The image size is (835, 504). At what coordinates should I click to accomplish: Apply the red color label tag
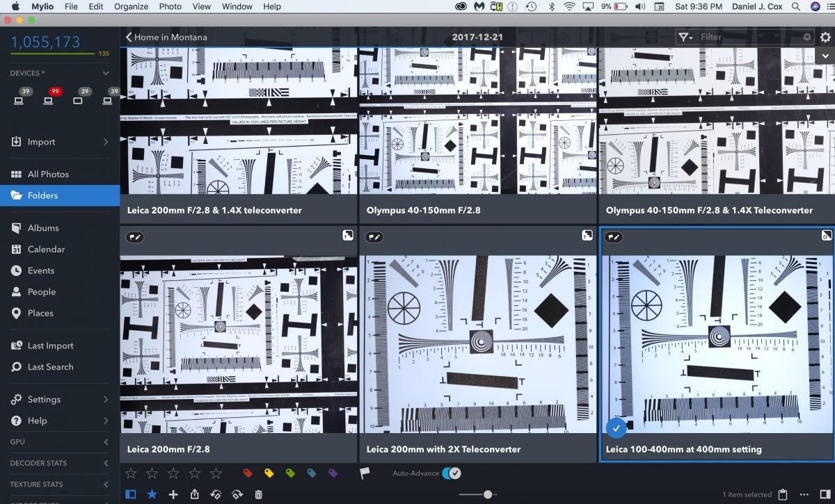[x=247, y=473]
